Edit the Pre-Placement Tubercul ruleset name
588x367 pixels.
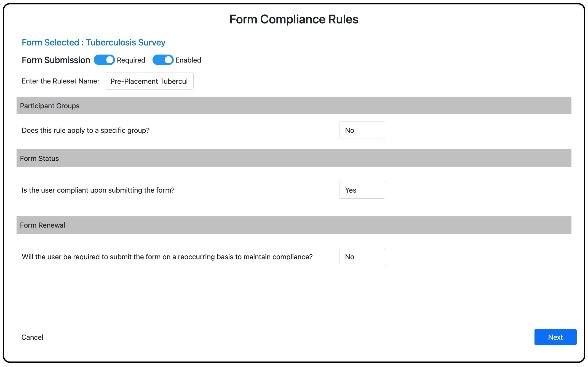click(x=149, y=81)
